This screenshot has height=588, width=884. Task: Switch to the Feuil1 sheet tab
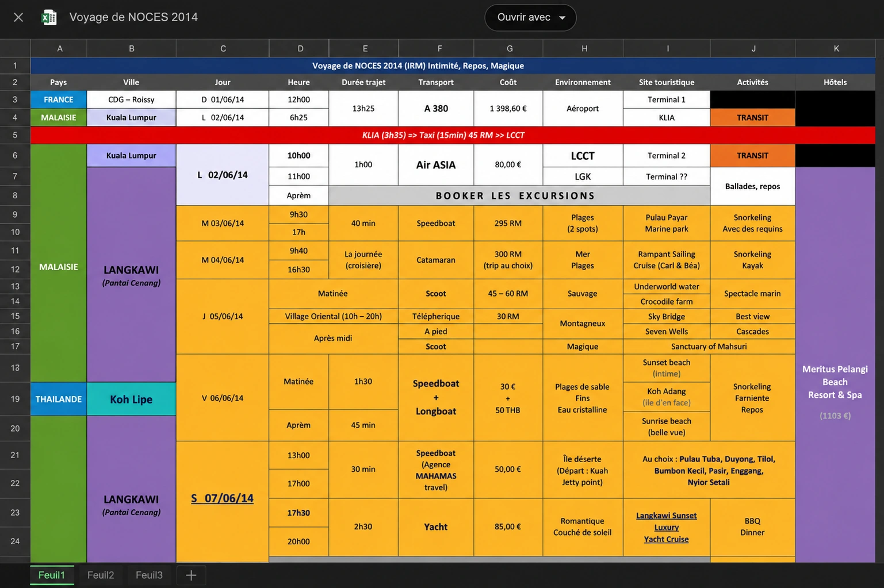click(52, 575)
